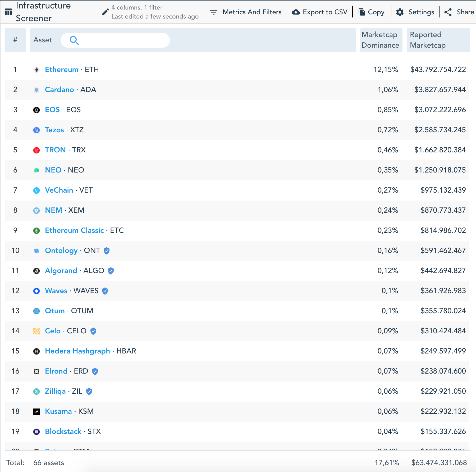Open Metrics And Filters panel
Screen dimensions: 476x472
[252, 12]
